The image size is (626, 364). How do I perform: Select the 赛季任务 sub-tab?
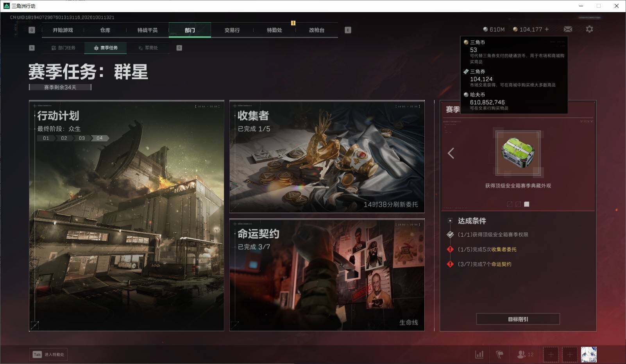click(106, 48)
